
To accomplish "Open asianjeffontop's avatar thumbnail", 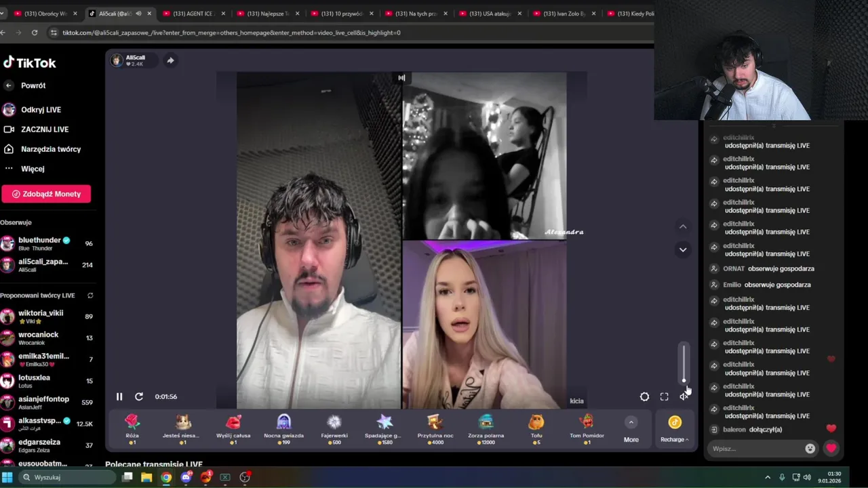I will pyautogui.click(x=7, y=403).
